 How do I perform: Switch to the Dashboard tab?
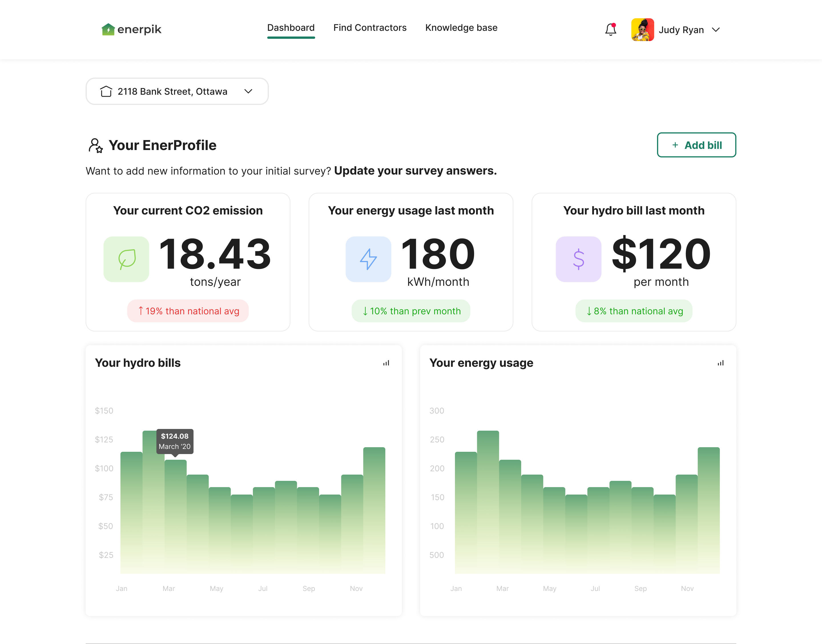point(291,28)
